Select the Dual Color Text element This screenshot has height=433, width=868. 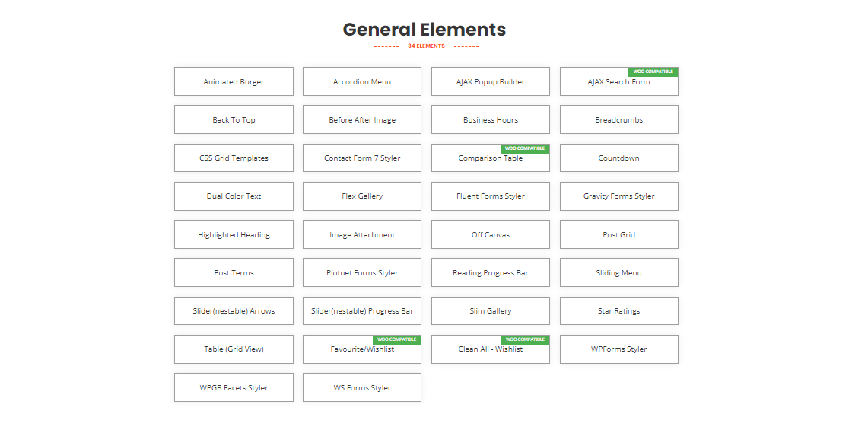coord(234,196)
